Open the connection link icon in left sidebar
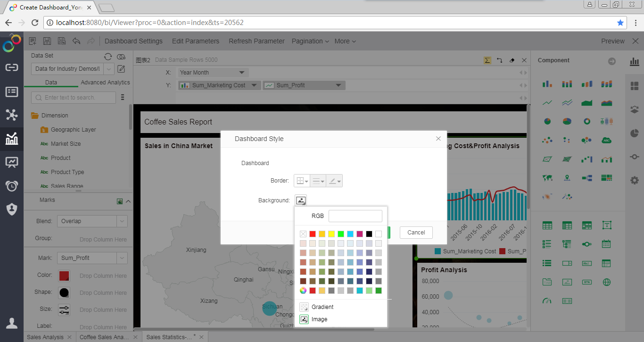Viewport: 644px width, 342px height. (12, 67)
